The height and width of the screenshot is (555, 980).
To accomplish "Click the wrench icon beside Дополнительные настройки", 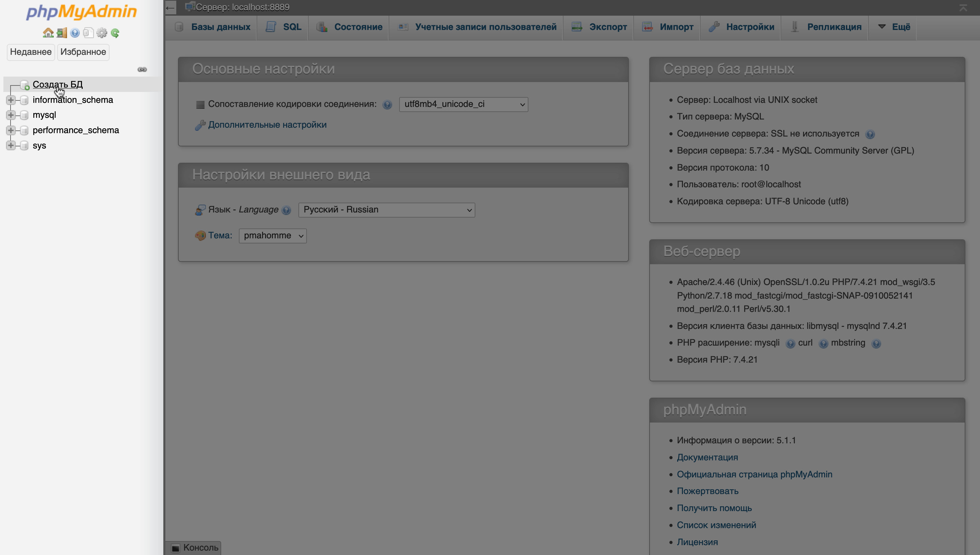I will (200, 125).
